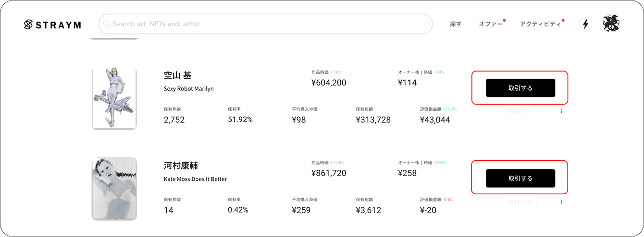Focus the Search art, NFTs and artist field

[x=265, y=24]
